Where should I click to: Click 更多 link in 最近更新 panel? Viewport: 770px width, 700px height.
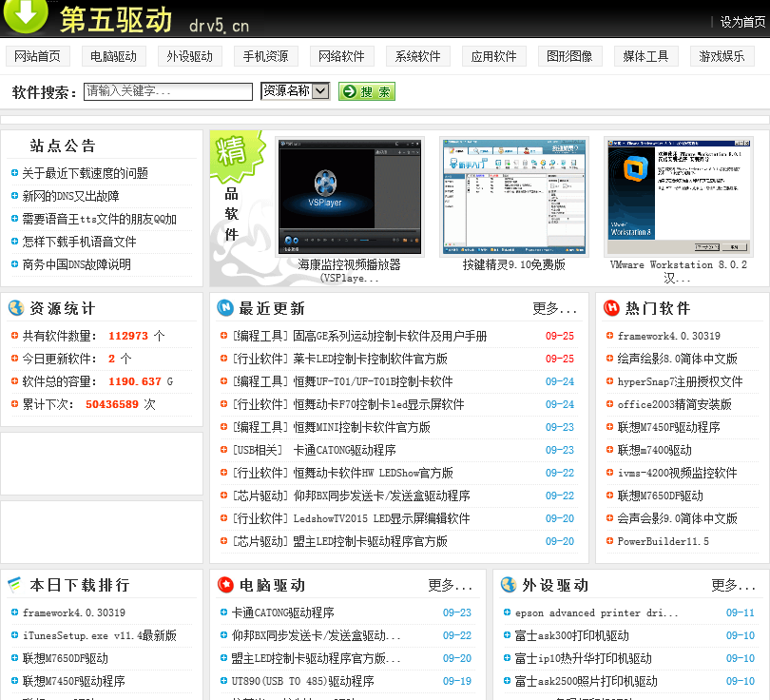(x=554, y=308)
